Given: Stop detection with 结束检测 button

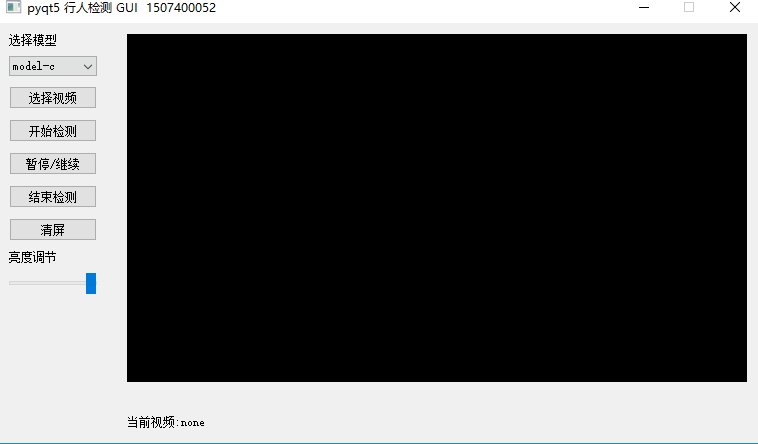Looking at the screenshot, I should coord(53,196).
